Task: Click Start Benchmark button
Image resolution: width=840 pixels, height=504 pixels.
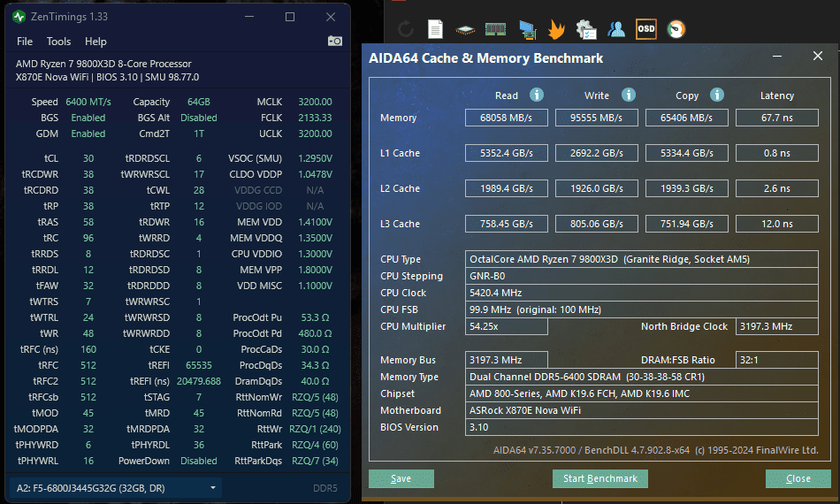Action: (x=600, y=479)
